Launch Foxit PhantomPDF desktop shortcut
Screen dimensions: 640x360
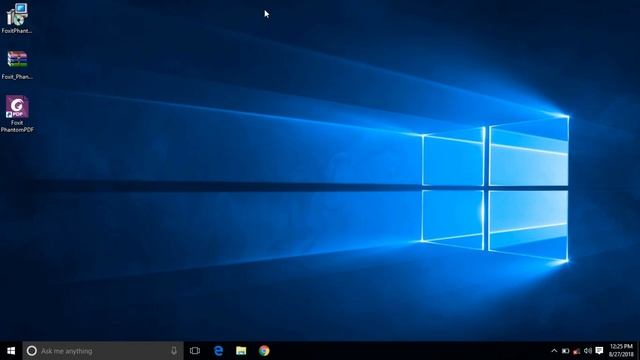pyautogui.click(x=17, y=114)
